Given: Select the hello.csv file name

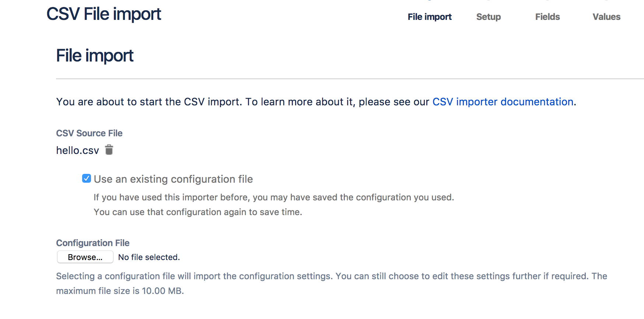Looking at the screenshot, I should [x=78, y=150].
